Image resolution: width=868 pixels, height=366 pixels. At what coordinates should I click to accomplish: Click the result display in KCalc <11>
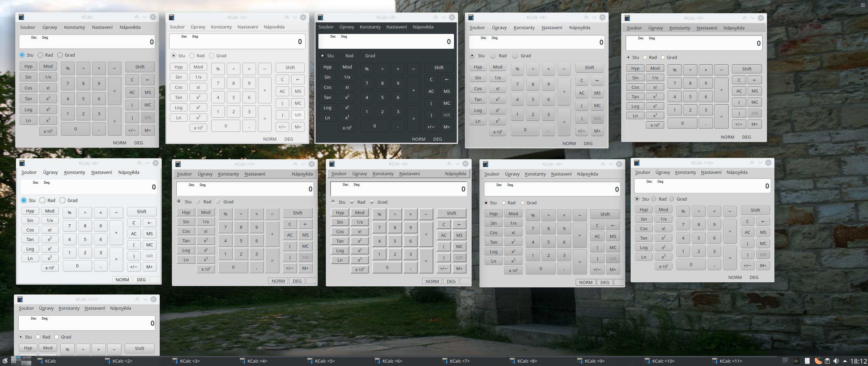[x=87, y=323]
